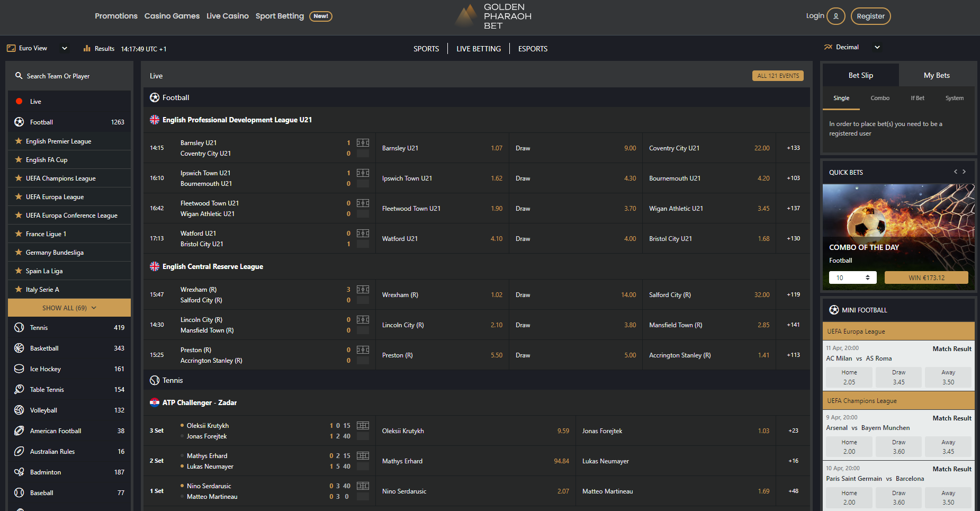Click the Badminton shuttlecock icon
This screenshot has width=980, height=511.
[19, 472]
